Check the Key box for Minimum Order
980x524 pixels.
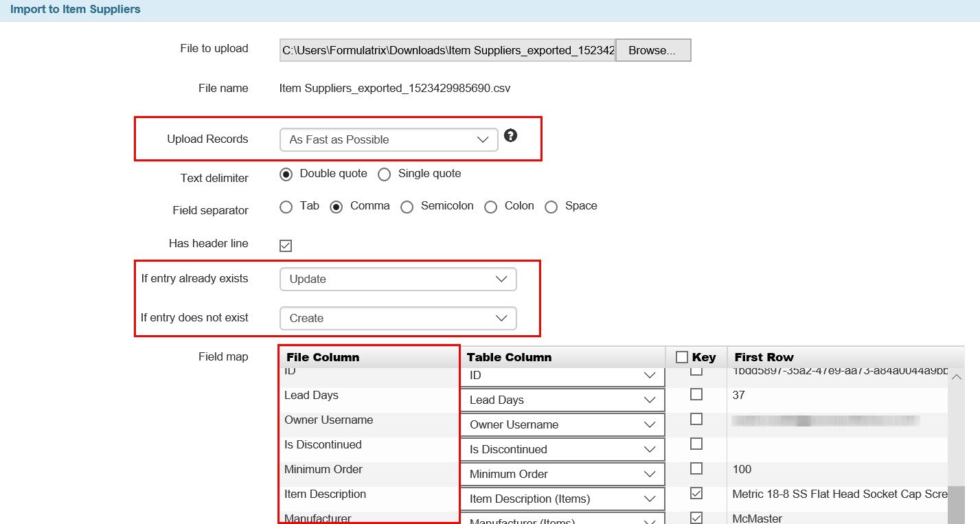point(696,468)
